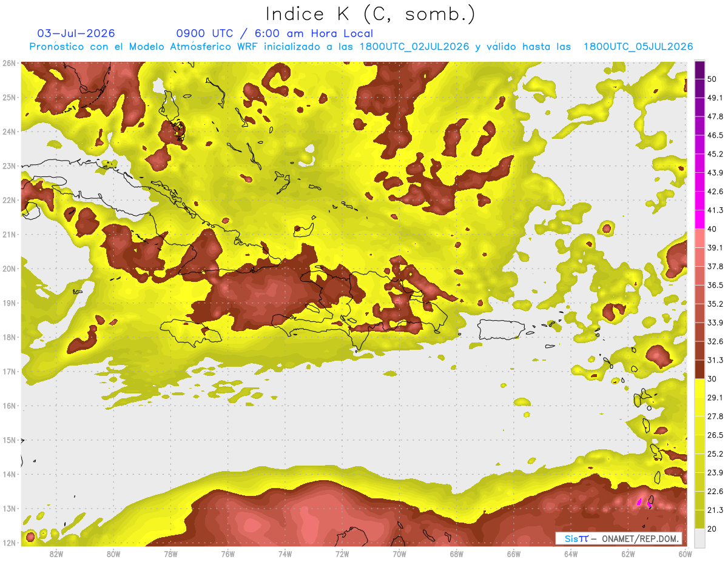The height and width of the screenshot is (562, 728).
Task: Click the "60W" longitude label
Action: 685,554
